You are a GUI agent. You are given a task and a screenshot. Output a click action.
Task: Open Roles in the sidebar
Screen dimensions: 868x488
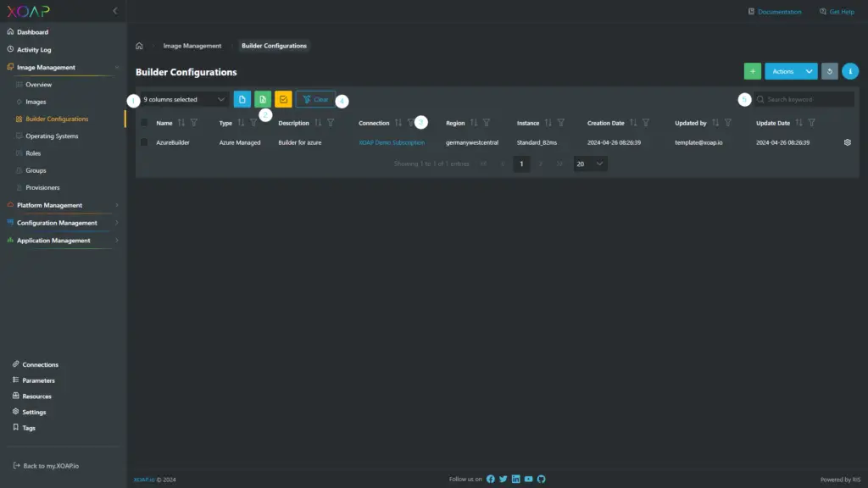pyautogui.click(x=33, y=153)
